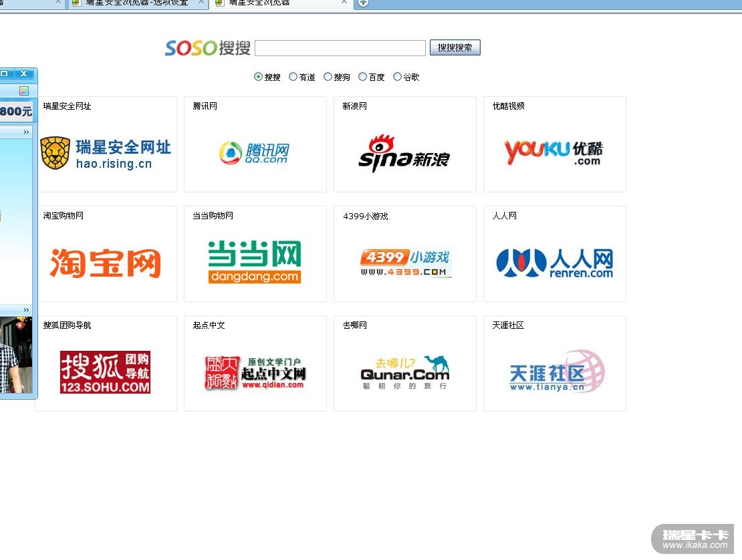The image size is (742, 560).
Task: Select the 谷歌 search engine radio
Action: click(x=398, y=77)
